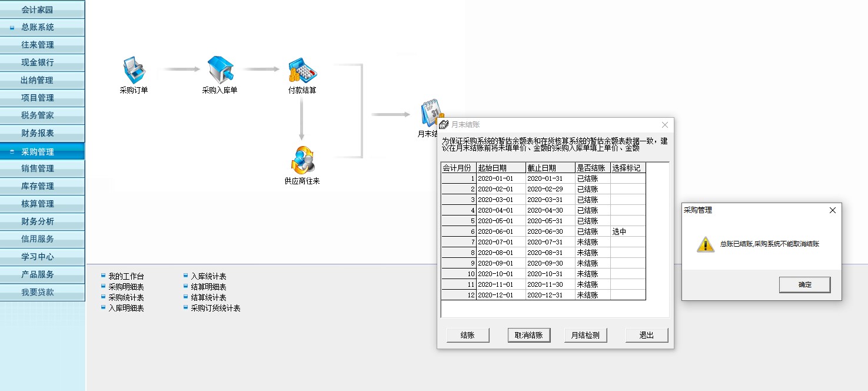Screen dimensions: 868x391
Task: Switch to 税务管家 in the sidebar
Action: [x=42, y=115]
